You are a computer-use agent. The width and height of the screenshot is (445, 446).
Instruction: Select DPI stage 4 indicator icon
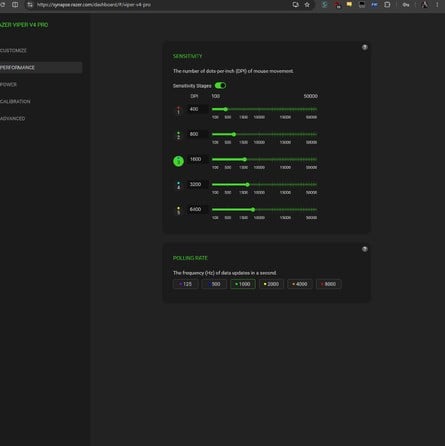[178, 186]
